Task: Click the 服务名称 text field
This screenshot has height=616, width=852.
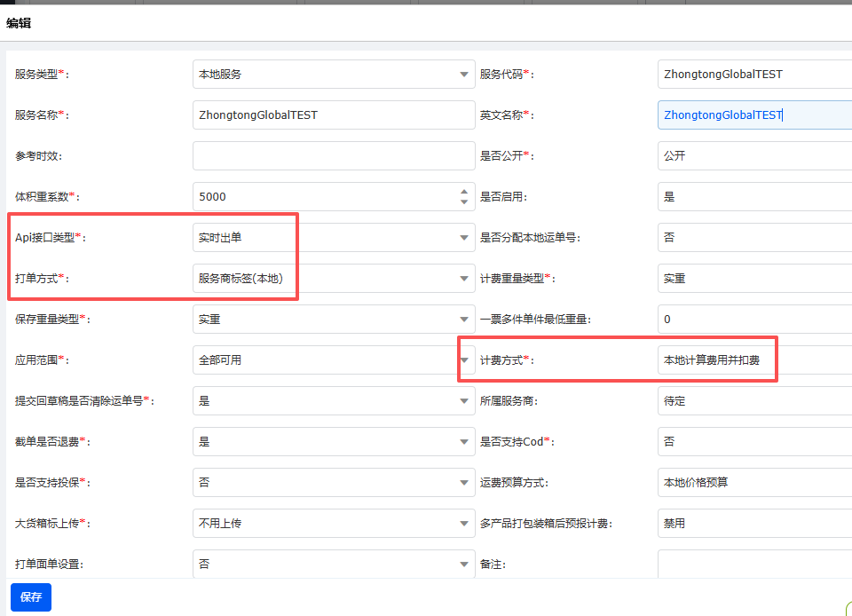Action: click(x=333, y=115)
